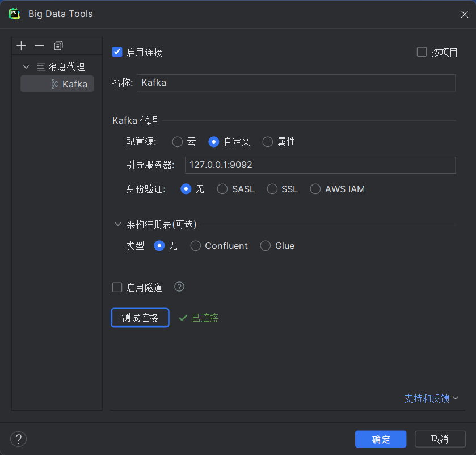Viewport: 476px width, 455px height.
Task: Click the duplicate connection copy icon
Action: 58,46
